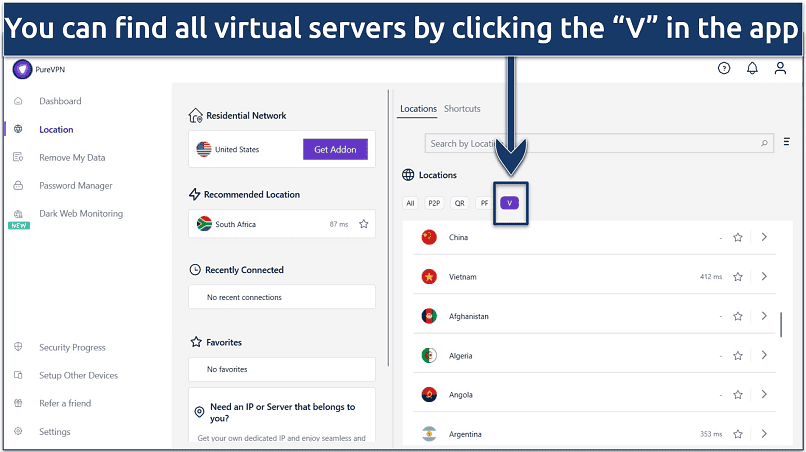Image resolution: width=806 pixels, height=452 pixels.
Task: Click the left panel scrollbar
Action: 389,228
